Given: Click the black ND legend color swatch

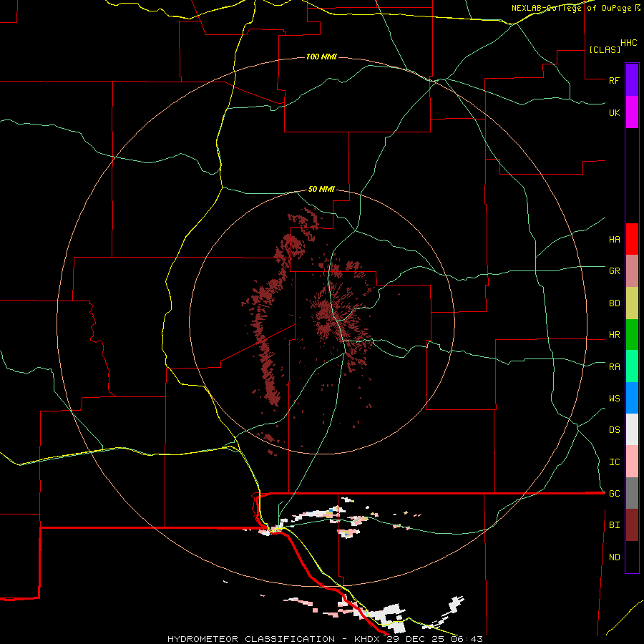Looking at the screenshot, I should click(632, 557).
